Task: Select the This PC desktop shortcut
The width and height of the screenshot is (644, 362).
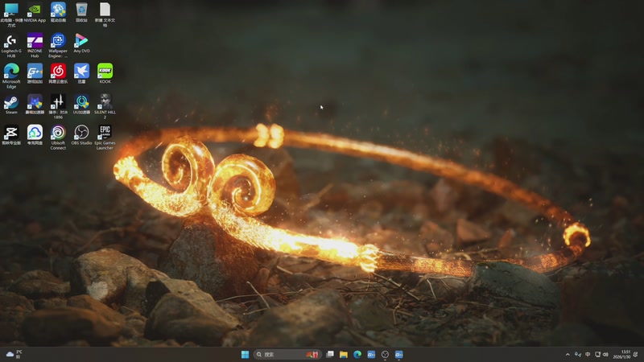Action: pyautogui.click(x=11, y=14)
